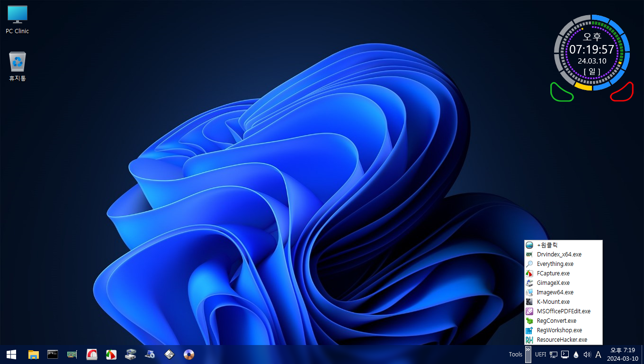The image size is (644, 364).
Task: Click the red gauge taskbar icon
Action: point(92,354)
